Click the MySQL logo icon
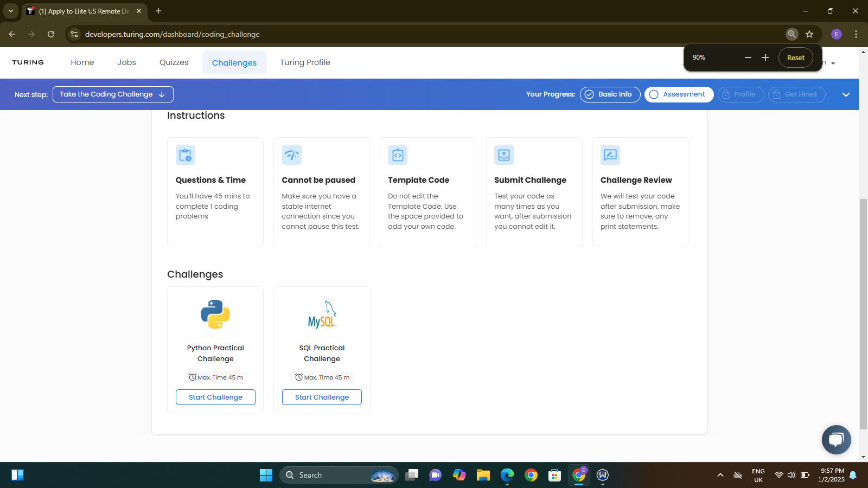 [322, 315]
